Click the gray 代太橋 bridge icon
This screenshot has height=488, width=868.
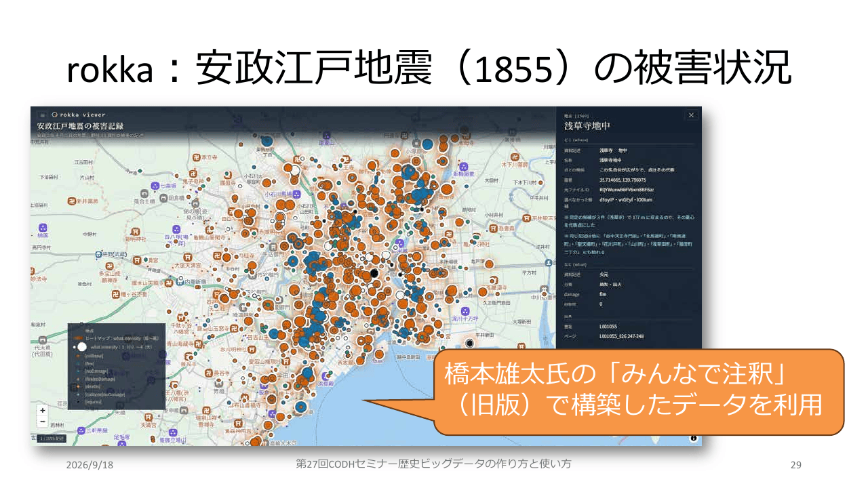tap(42, 340)
